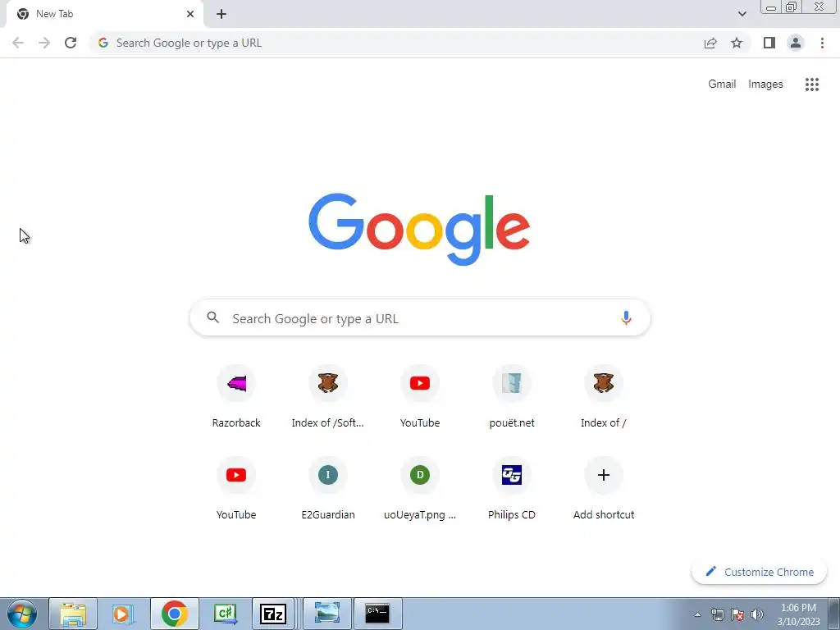Open the Action Center flag icon
This screenshot has height=630, width=840.
tap(737, 614)
